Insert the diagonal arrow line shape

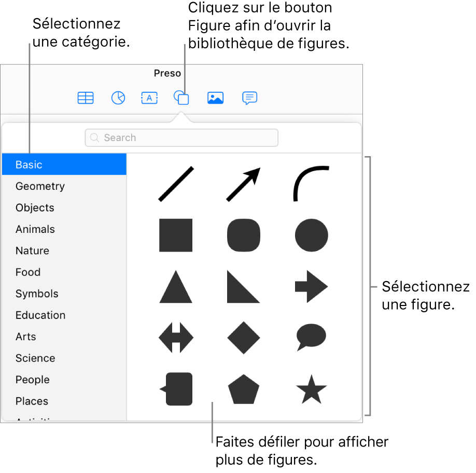click(x=244, y=184)
